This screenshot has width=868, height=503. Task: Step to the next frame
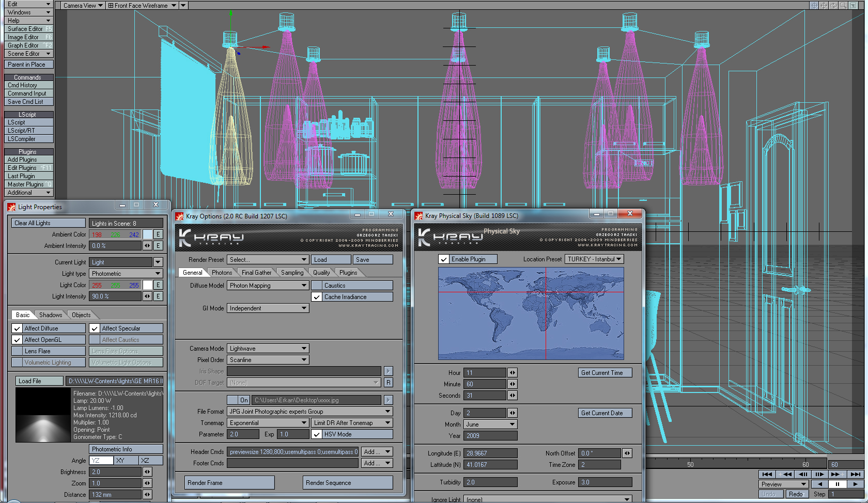tap(820, 474)
